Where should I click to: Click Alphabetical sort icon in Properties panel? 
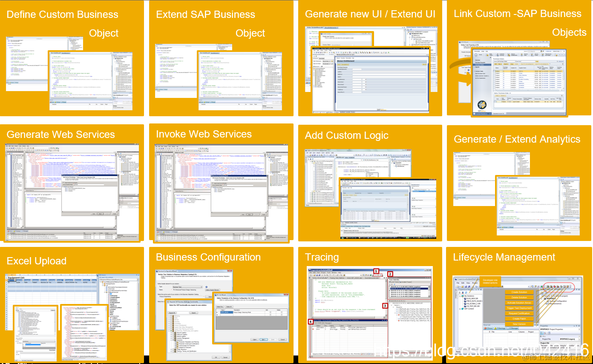(545, 333)
